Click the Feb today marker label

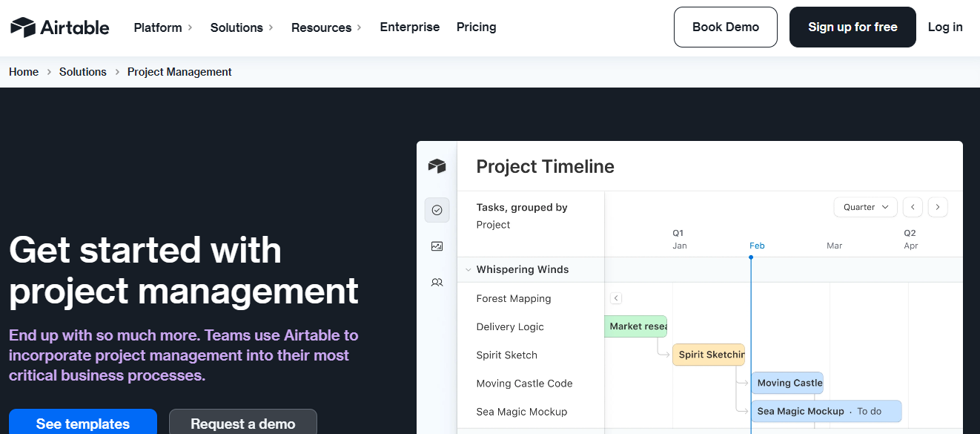(757, 246)
